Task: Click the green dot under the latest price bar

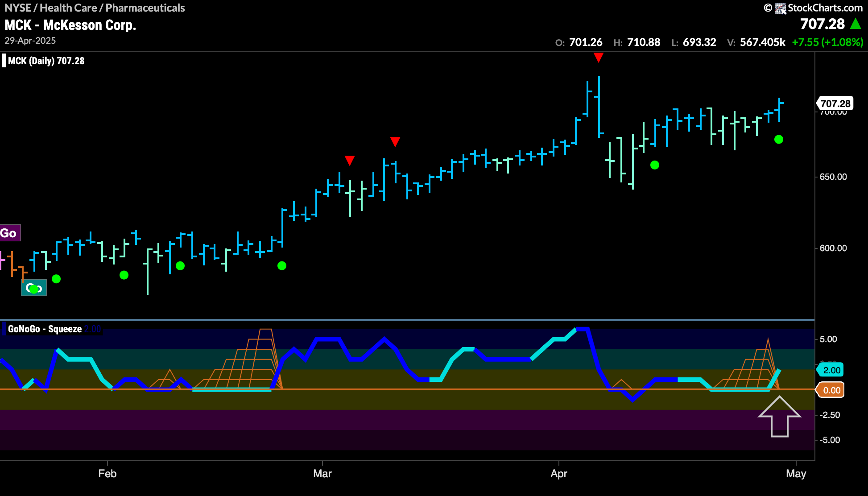Action: pyautogui.click(x=779, y=140)
